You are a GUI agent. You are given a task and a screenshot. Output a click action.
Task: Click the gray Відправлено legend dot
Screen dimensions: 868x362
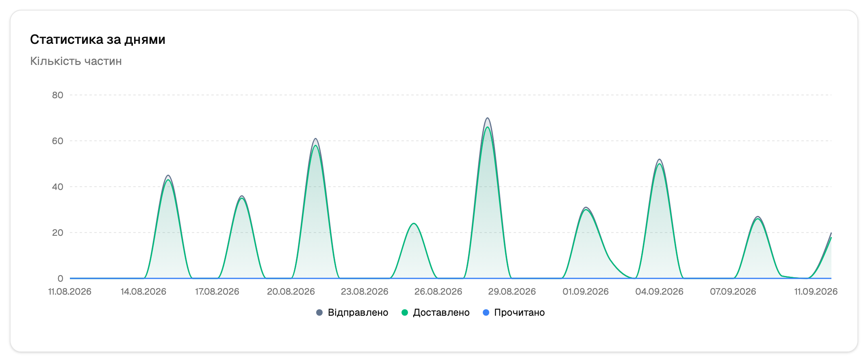[x=319, y=312]
